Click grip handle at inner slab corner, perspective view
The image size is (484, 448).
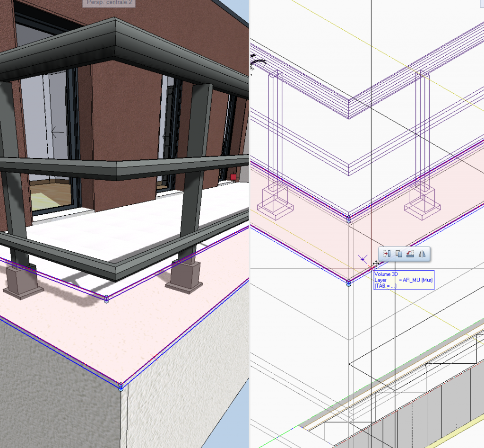(106, 299)
